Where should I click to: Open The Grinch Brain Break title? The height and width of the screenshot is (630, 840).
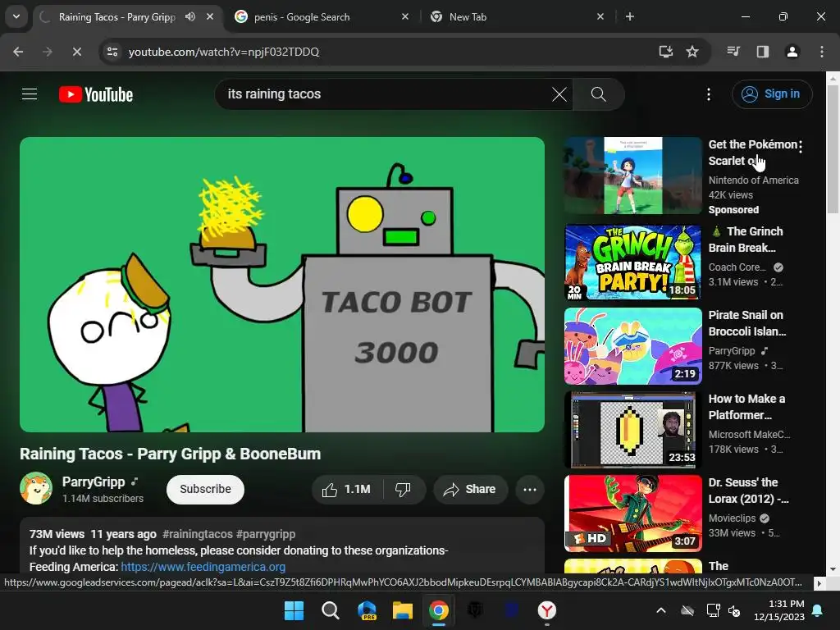pyautogui.click(x=746, y=240)
